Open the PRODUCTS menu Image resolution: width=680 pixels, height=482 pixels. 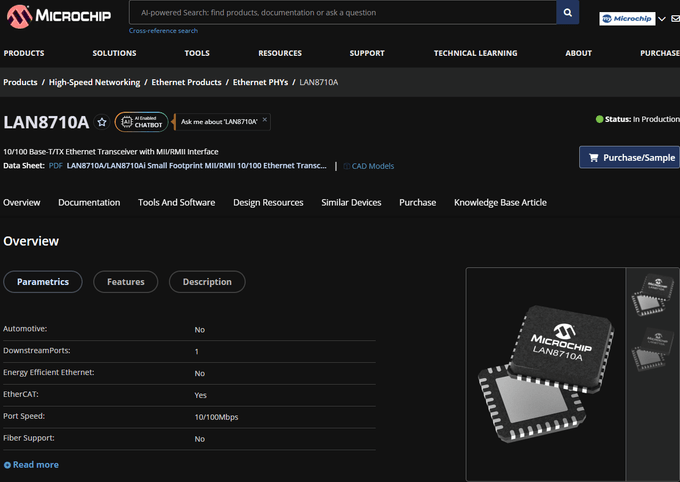pyautogui.click(x=24, y=53)
